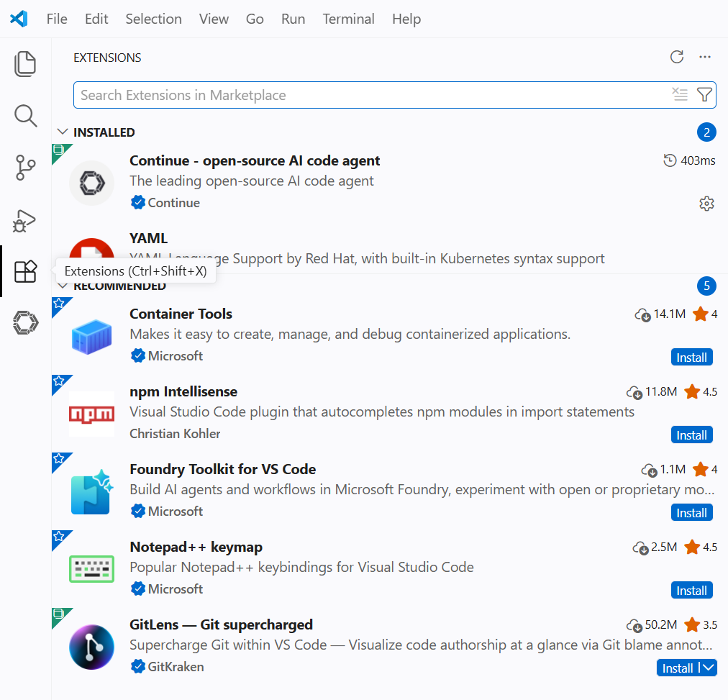Click the Notepad++ keymap rating star

(692, 547)
